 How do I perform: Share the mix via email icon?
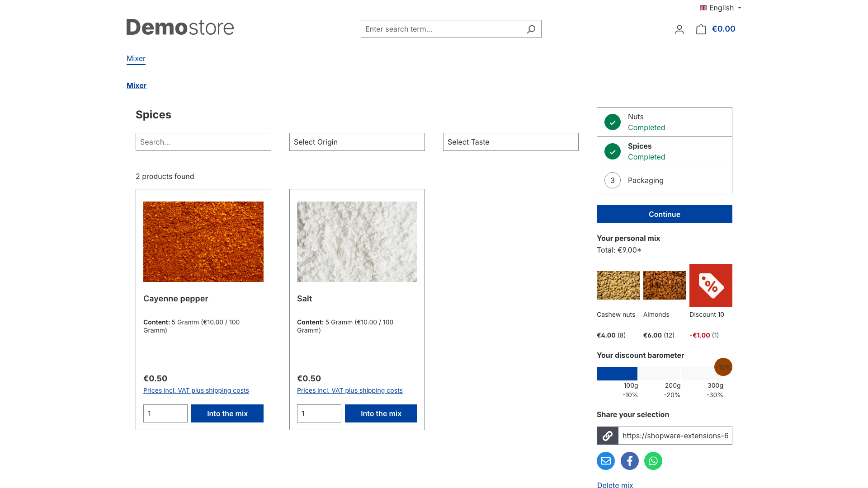(606, 461)
